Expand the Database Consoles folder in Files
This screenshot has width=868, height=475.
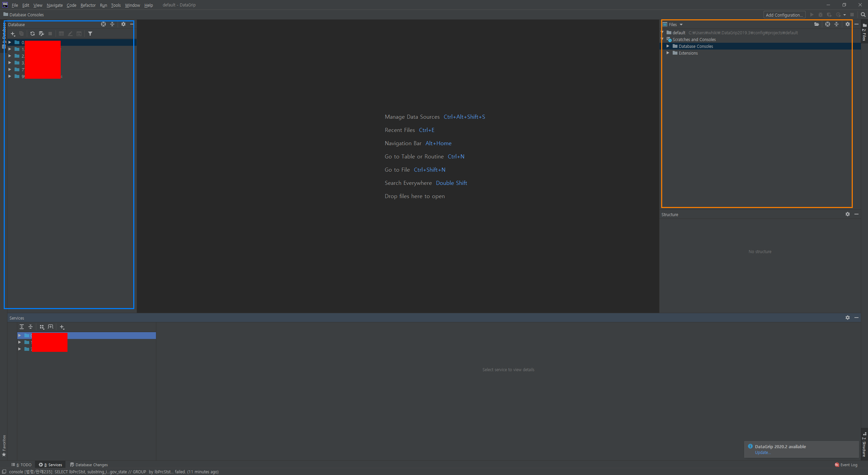click(668, 46)
